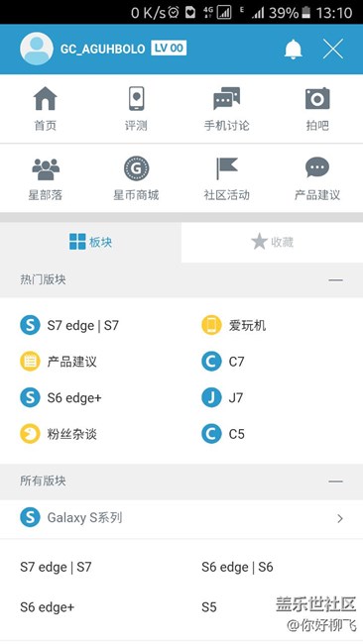
Task: Close the menu with X
Action: point(333,50)
